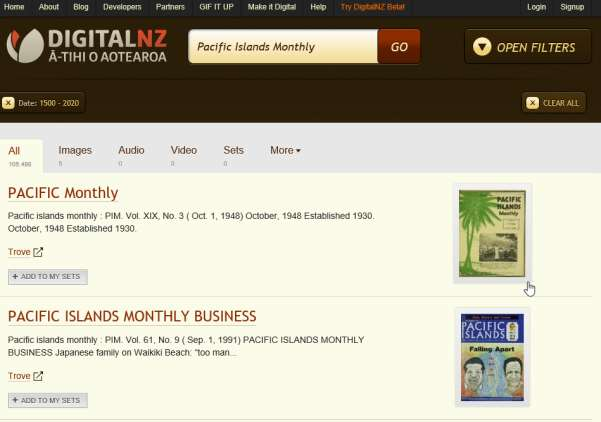Click external link icon beside first Trove
The height and width of the screenshot is (422, 601).
[x=38, y=252]
